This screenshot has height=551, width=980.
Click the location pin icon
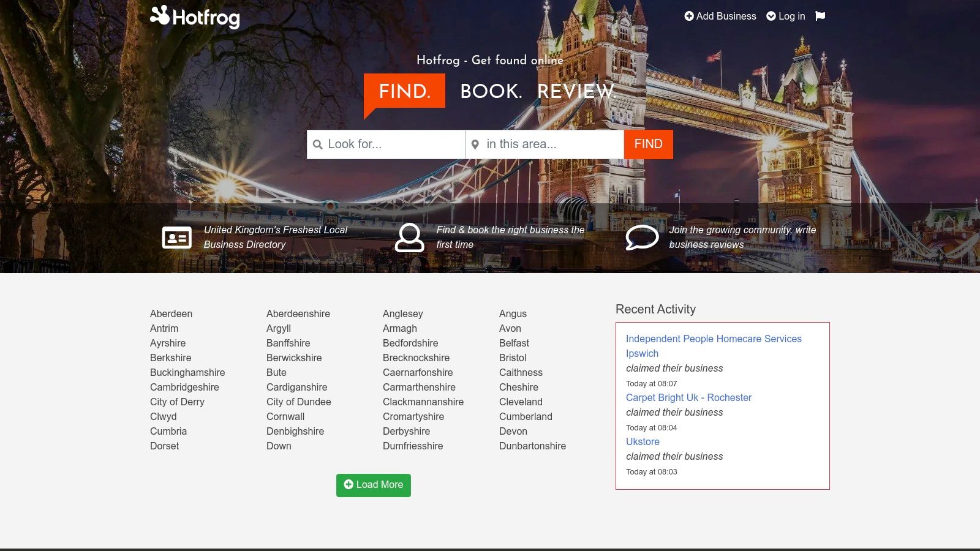coord(475,144)
